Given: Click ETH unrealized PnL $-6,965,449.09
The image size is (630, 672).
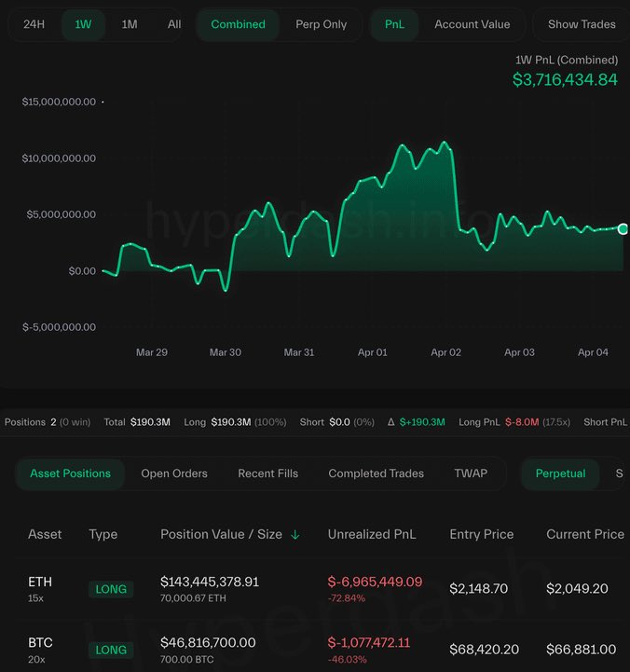Looking at the screenshot, I should point(375,582).
